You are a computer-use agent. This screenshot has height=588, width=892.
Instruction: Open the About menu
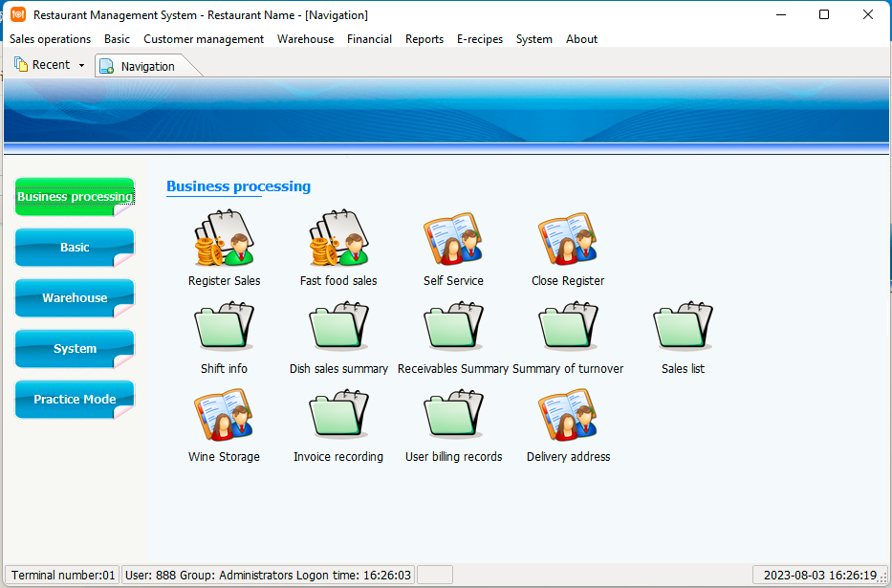click(x=581, y=39)
